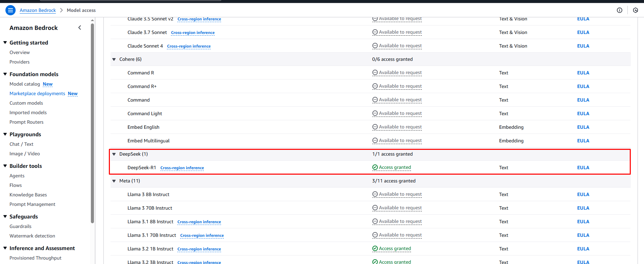
Task: Open Providers page
Action: point(19,62)
